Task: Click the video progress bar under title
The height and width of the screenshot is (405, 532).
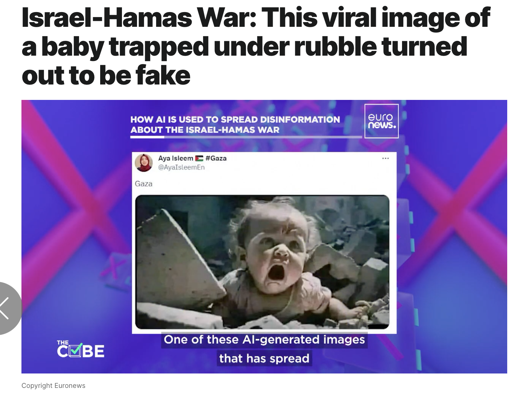Action: pyautogui.click(x=246, y=137)
